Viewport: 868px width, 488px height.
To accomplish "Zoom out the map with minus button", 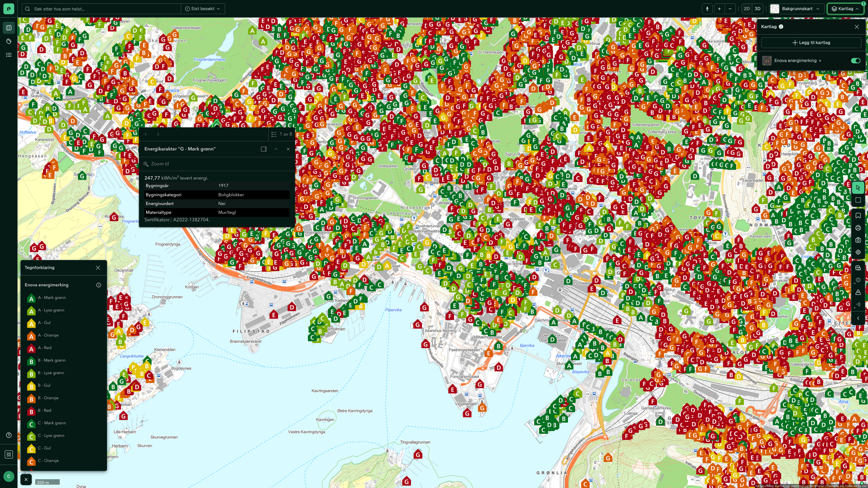I will click(x=730, y=9).
